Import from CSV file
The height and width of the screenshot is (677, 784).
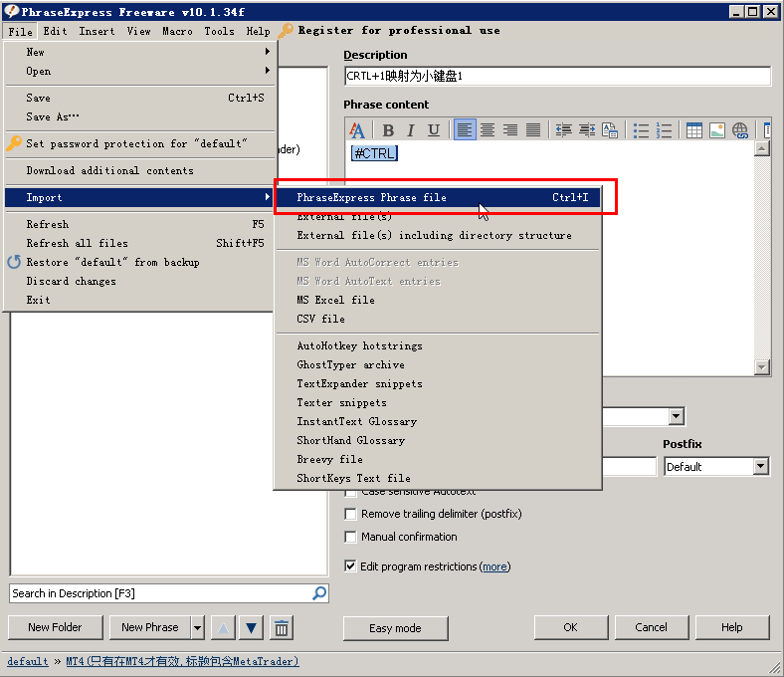pyautogui.click(x=438, y=319)
